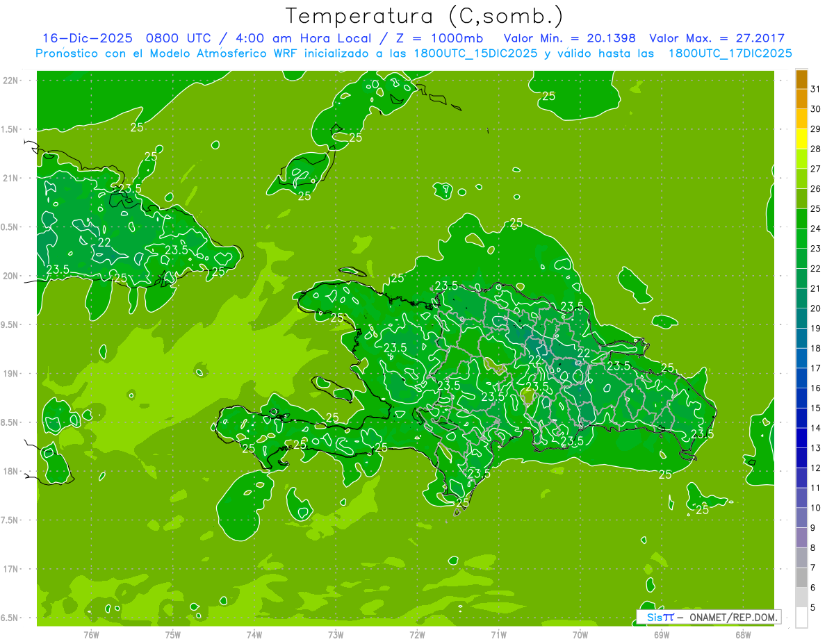Image resolution: width=834 pixels, height=644 pixels.
Task: Click the 22 contour label over Cuba
Action: click(x=104, y=242)
